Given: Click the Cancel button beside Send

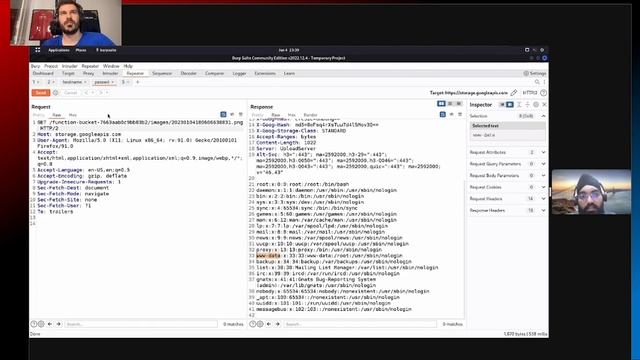Looking at the screenshot, I should [70, 93].
